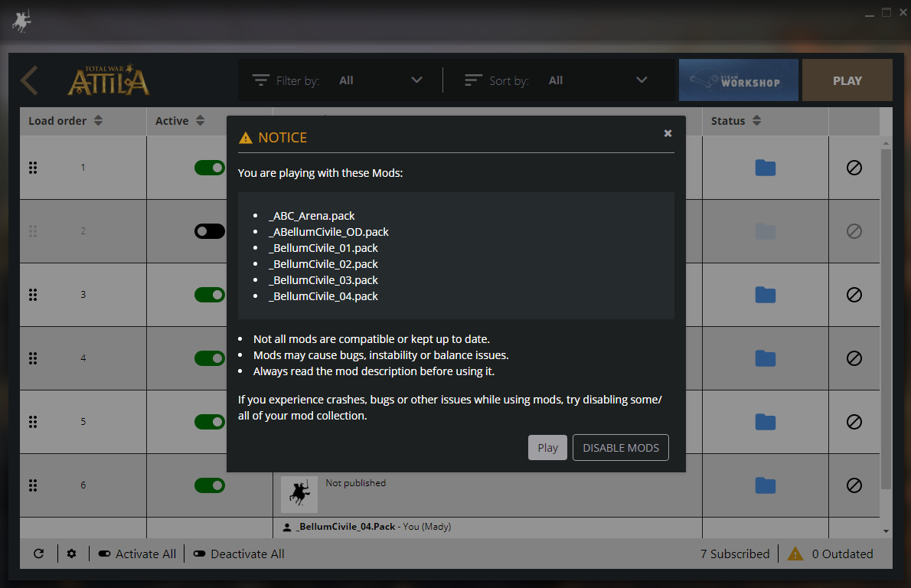Grab the drag handle of row 1
This screenshot has width=911, height=588.
click(x=33, y=168)
